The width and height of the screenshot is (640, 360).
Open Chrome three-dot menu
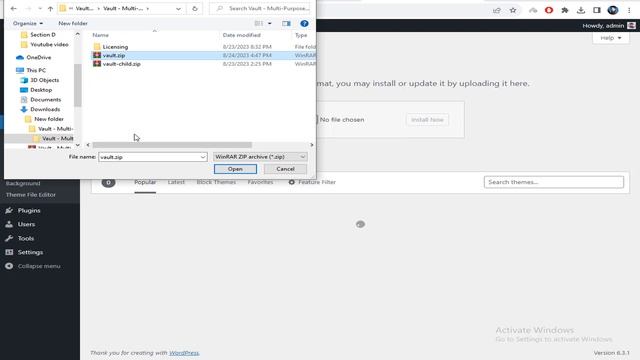(x=629, y=10)
